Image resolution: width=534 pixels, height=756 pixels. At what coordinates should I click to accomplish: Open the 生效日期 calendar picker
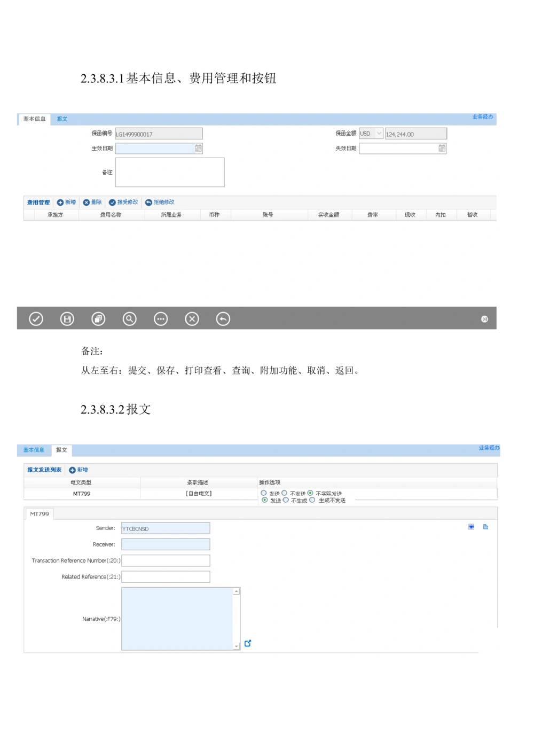coord(198,149)
